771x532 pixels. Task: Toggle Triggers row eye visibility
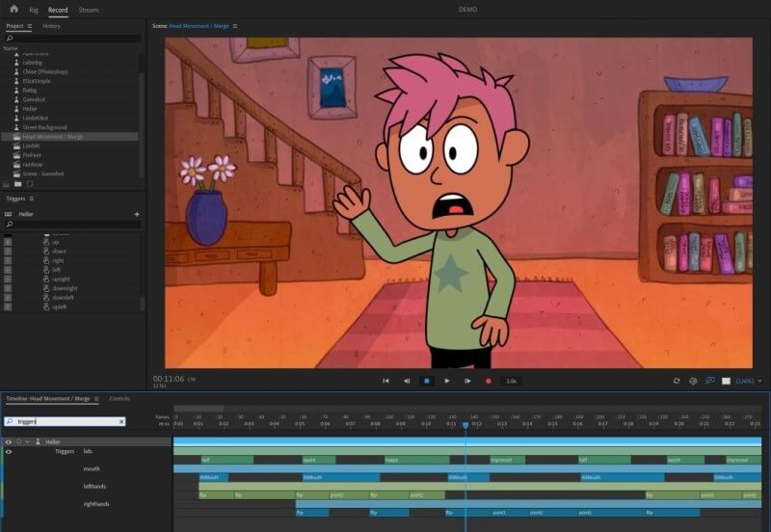[x=9, y=451]
